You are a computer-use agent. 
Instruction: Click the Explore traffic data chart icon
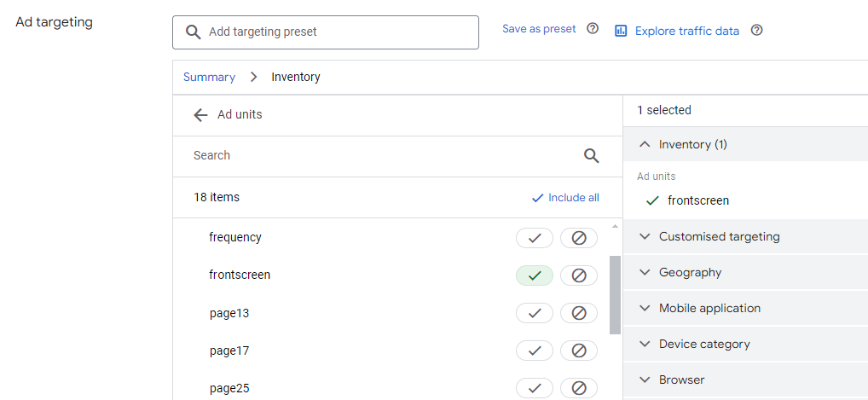tap(621, 31)
